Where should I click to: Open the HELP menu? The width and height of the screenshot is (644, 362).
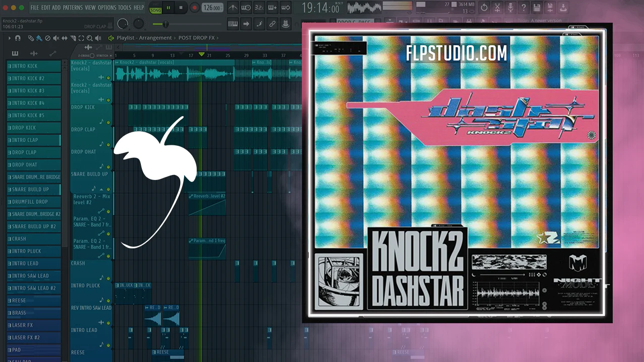coord(139,8)
